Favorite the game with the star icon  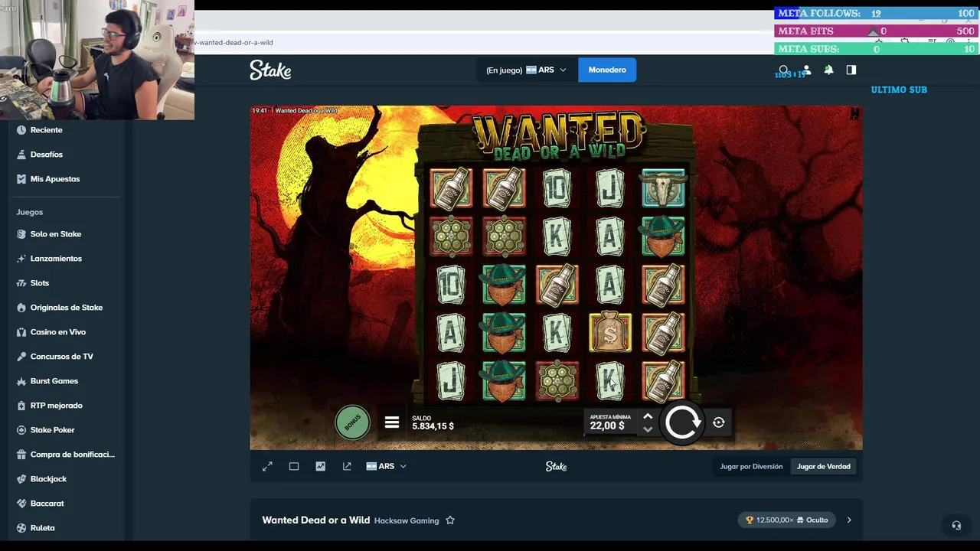click(x=450, y=520)
